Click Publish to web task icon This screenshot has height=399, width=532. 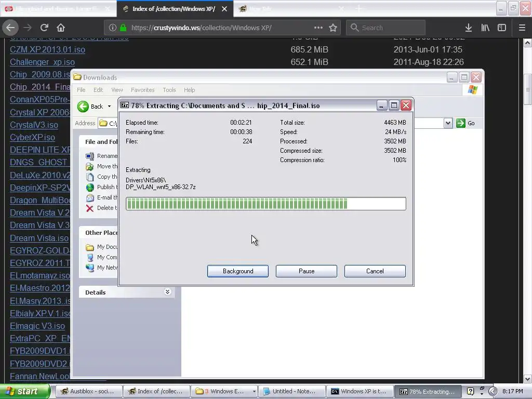click(x=89, y=187)
